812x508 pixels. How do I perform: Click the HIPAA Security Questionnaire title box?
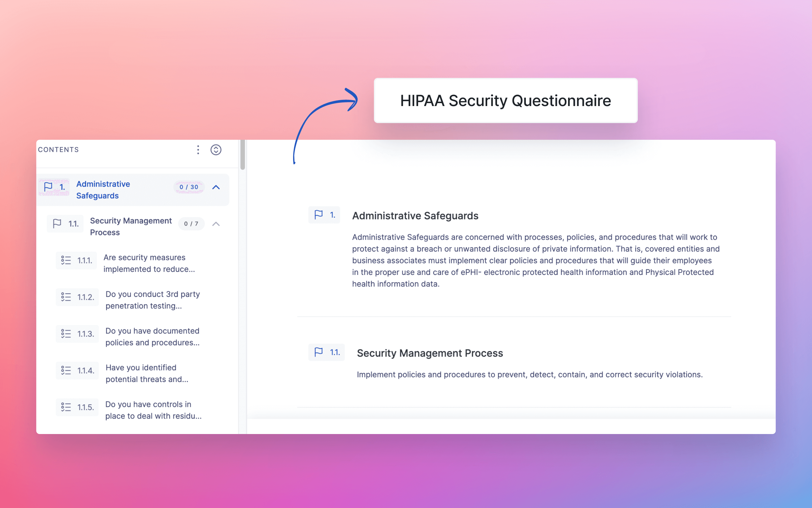506,100
